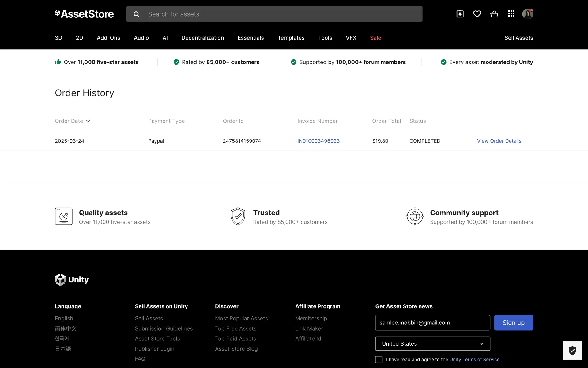The image size is (588, 368).
Task: Click the AssetStore logo
Action: 84,14
